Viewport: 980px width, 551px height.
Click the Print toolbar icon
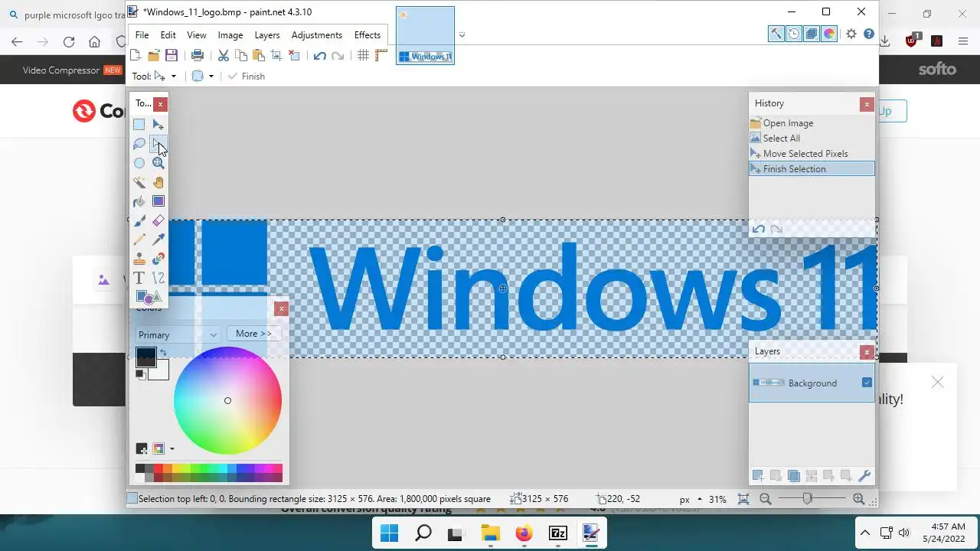(x=198, y=55)
